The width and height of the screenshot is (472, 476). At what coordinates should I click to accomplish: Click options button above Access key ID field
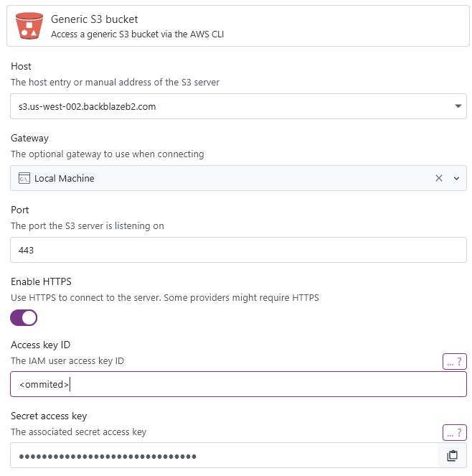[x=455, y=361]
